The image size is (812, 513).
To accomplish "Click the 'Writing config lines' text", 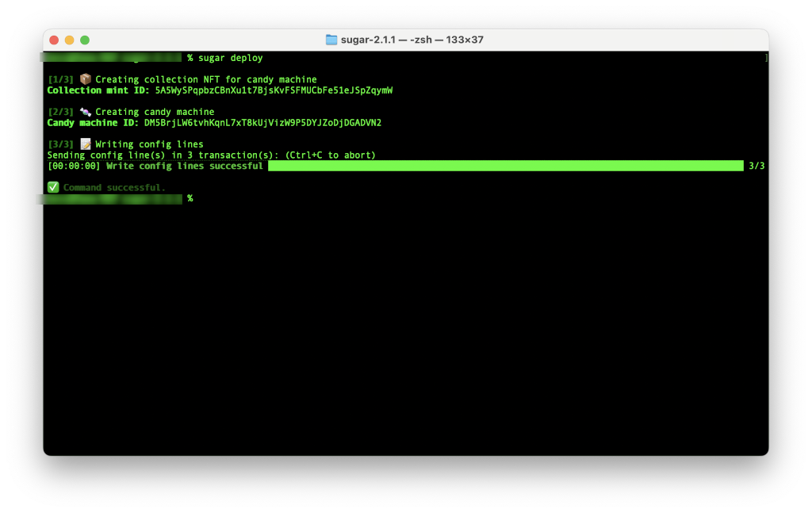I will (149, 144).
